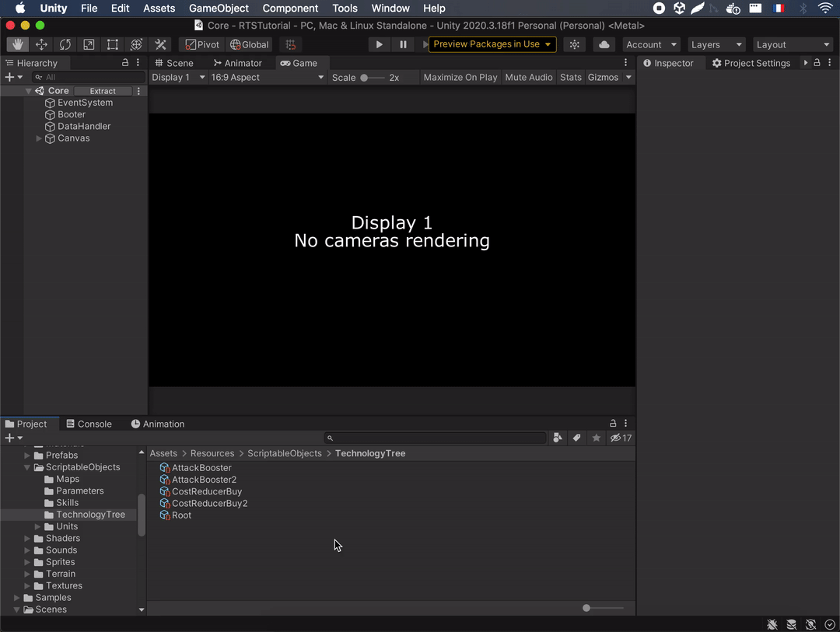Open the GameObject menu
Screen dimensions: 840x632
[x=219, y=8]
